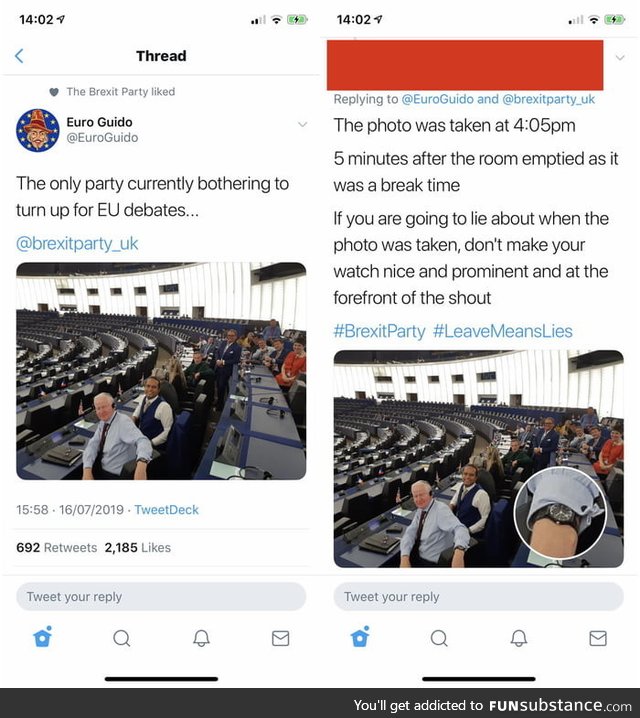Screen dimensions: 640x718
Task: View 692 Retweets list
Action: coord(56,548)
